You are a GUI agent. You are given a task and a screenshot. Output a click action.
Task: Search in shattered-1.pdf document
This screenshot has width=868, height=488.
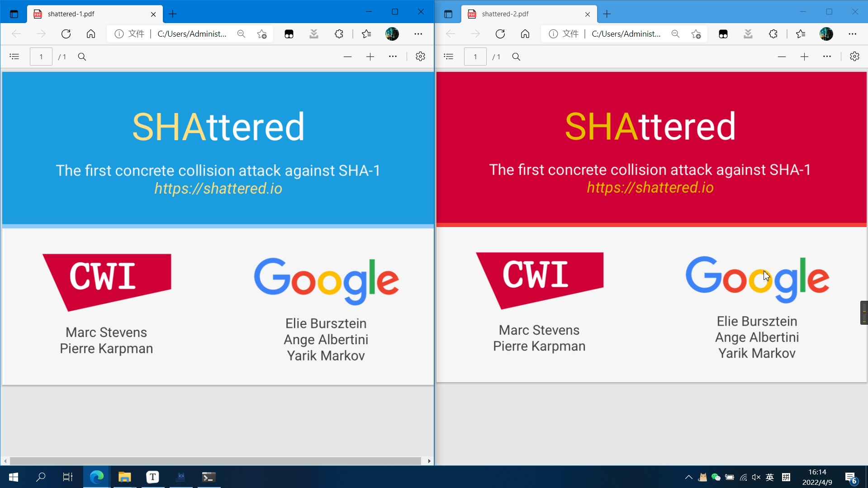click(x=82, y=57)
